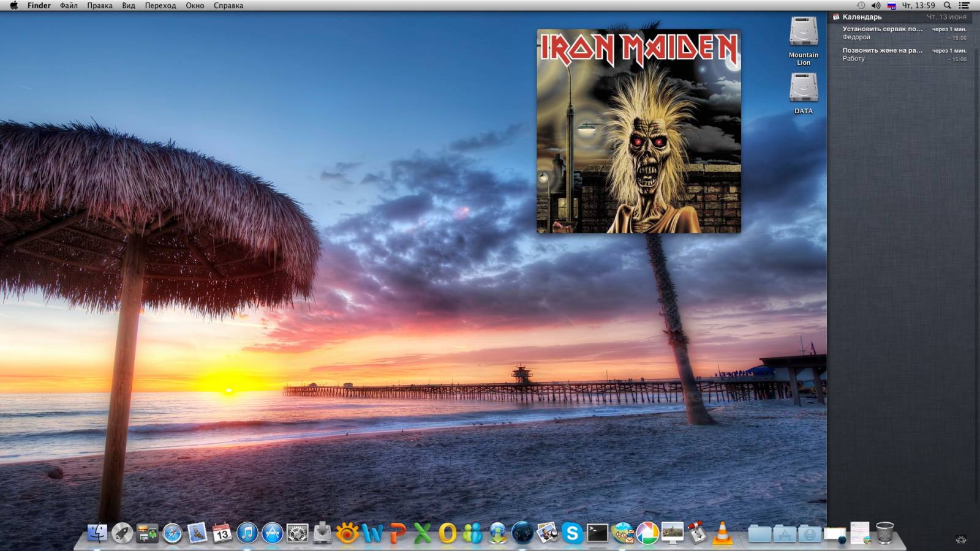Select the Mountain Lion drive on desktop
The image size is (980, 551).
[804, 40]
